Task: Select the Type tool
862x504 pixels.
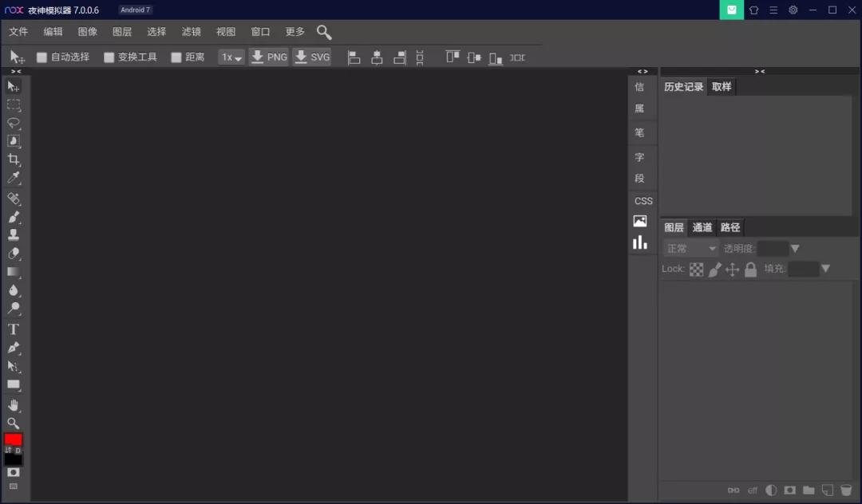Action: pyautogui.click(x=14, y=329)
